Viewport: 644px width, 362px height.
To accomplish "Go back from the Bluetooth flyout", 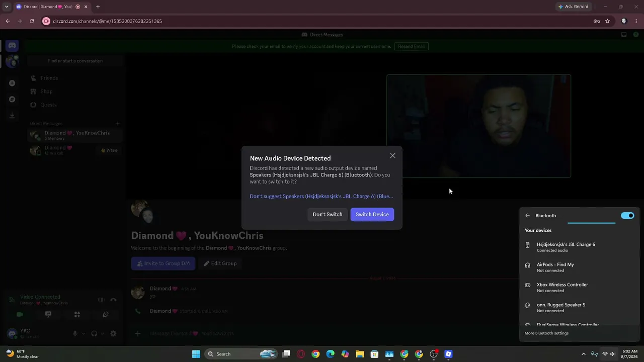I will pos(527,216).
